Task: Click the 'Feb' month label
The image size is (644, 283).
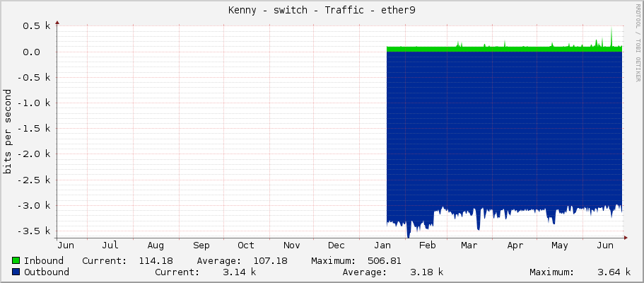Action: tap(428, 246)
